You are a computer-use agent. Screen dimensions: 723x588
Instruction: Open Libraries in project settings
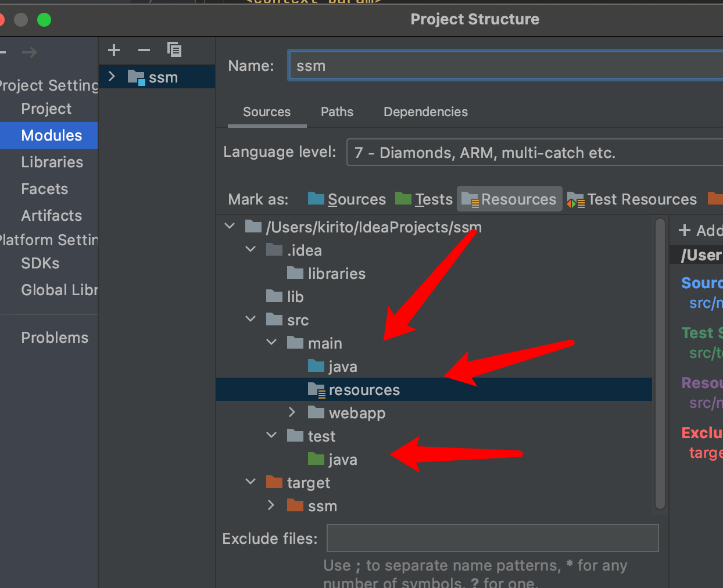click(52, 162)
